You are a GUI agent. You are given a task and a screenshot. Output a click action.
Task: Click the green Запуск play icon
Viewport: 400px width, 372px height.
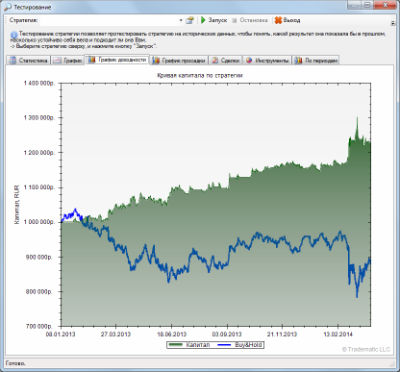point(203,20)
